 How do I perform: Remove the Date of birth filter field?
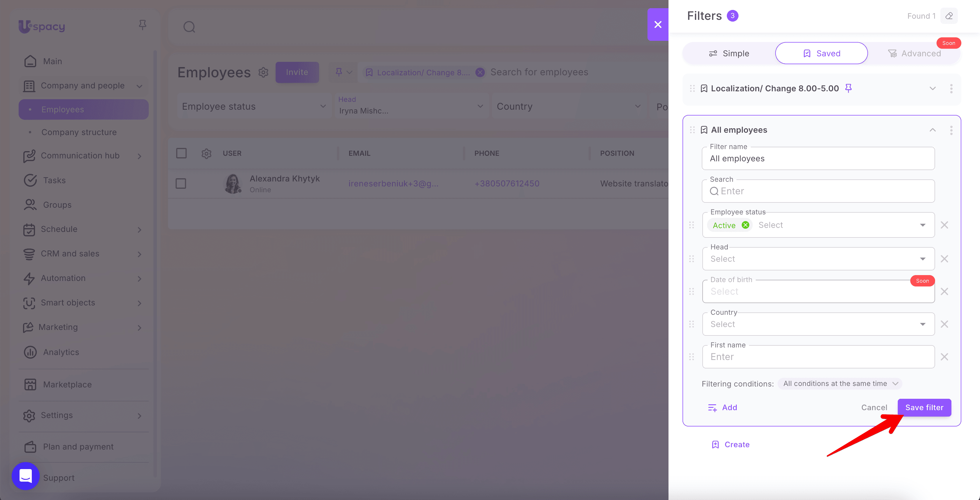944,291
